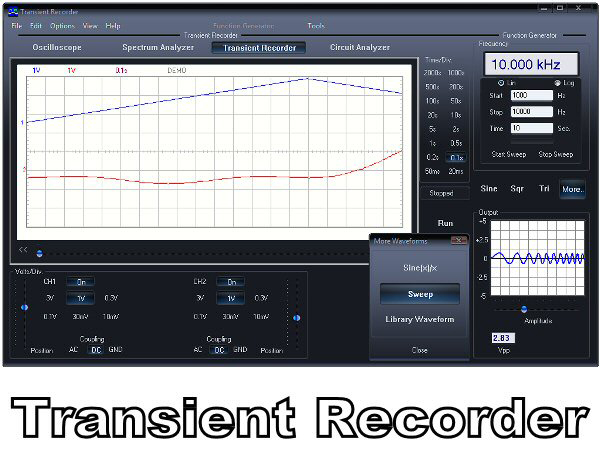Image resolution: width=600 pixels, height=450 pixels.
Task: Choose Sine|x|/x in More Waveforms
Action: click(x=420, y=268)
